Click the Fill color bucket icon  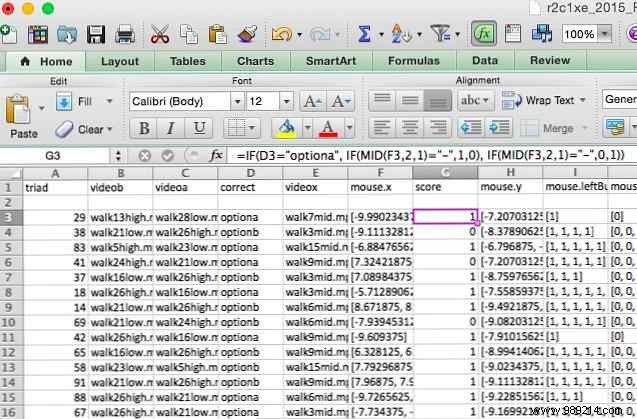pyautogui.click(x=286, y=128)
